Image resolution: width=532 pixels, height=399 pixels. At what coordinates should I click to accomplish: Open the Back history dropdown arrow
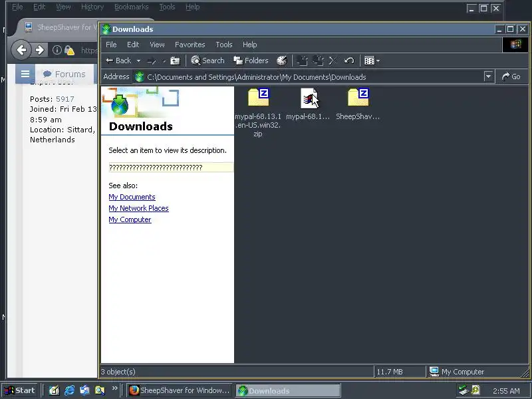click(138, 61)
